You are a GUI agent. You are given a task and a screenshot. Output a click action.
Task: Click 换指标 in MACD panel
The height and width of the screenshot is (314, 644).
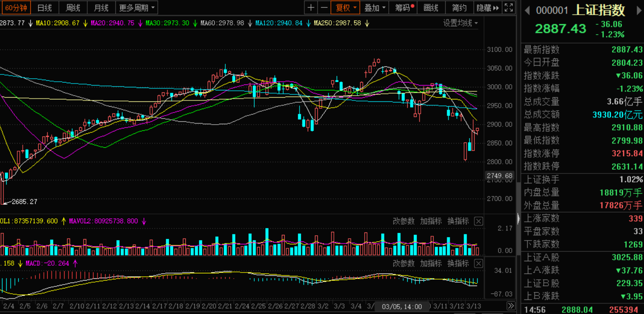tap(458, 264)
